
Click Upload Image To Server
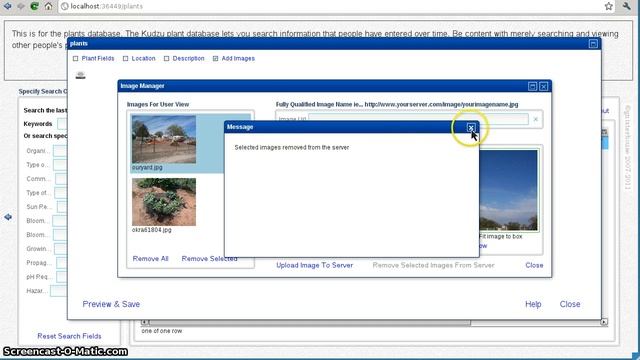[314, 265]
